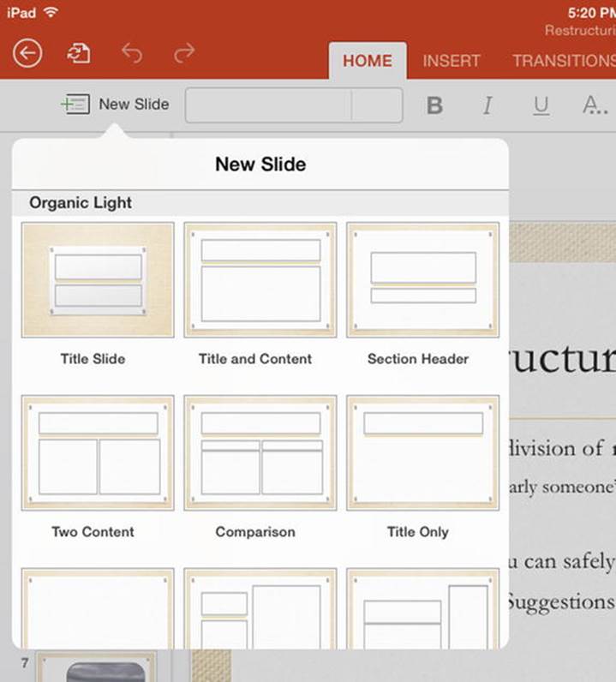
Task: Choose the Comparison layout
Action: point(260,452)
